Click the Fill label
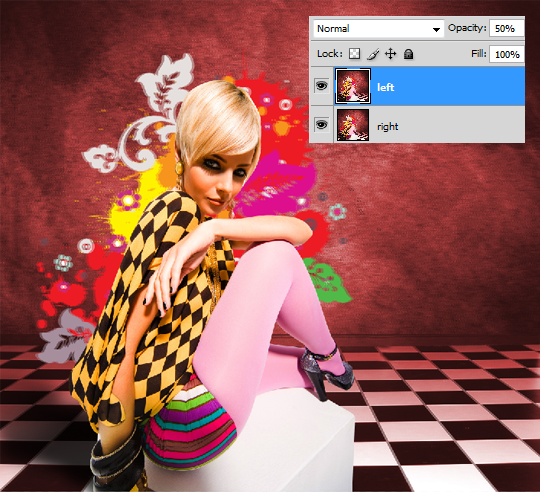540x492 pixels. (479, 54)
